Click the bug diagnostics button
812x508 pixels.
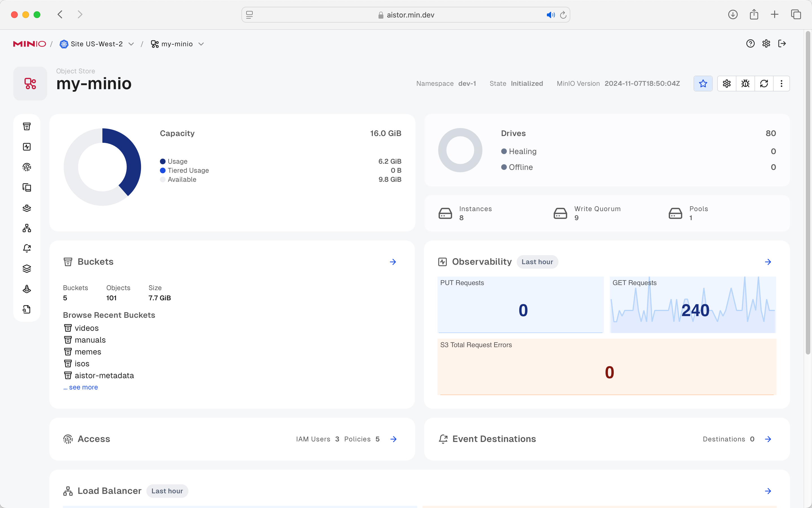point(745,83)
